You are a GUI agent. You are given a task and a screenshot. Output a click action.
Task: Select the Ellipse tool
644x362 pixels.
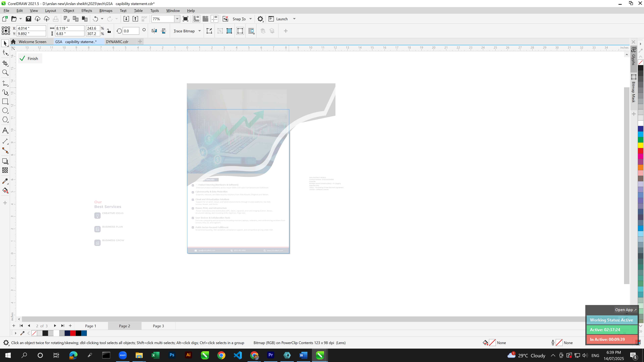pyautogui.click(x=5, y=110)
